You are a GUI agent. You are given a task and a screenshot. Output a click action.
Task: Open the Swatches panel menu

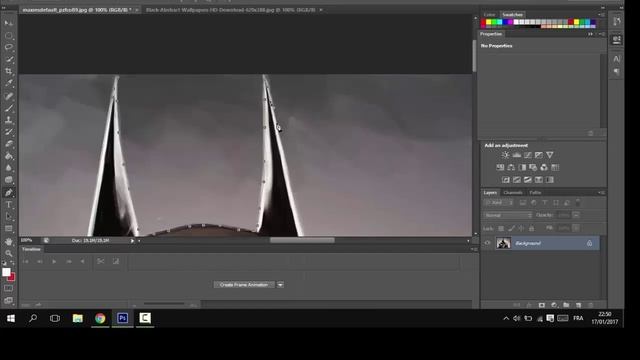602,15
